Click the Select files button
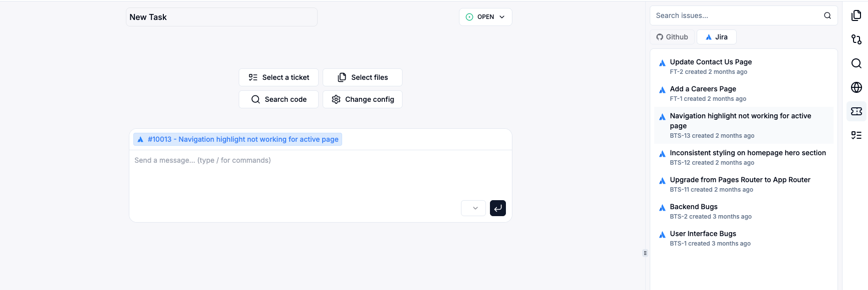The image size is (868, 290). pyautogui.click(x=362, y=77)
